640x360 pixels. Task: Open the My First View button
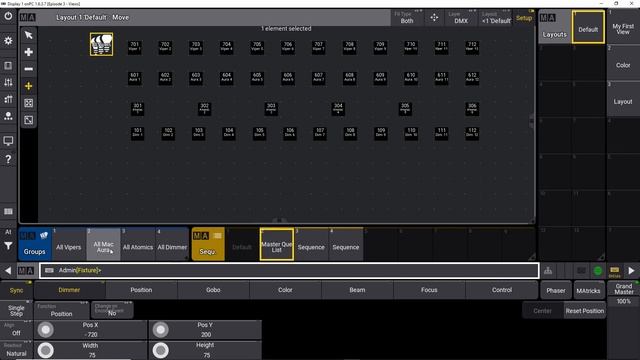623,27
